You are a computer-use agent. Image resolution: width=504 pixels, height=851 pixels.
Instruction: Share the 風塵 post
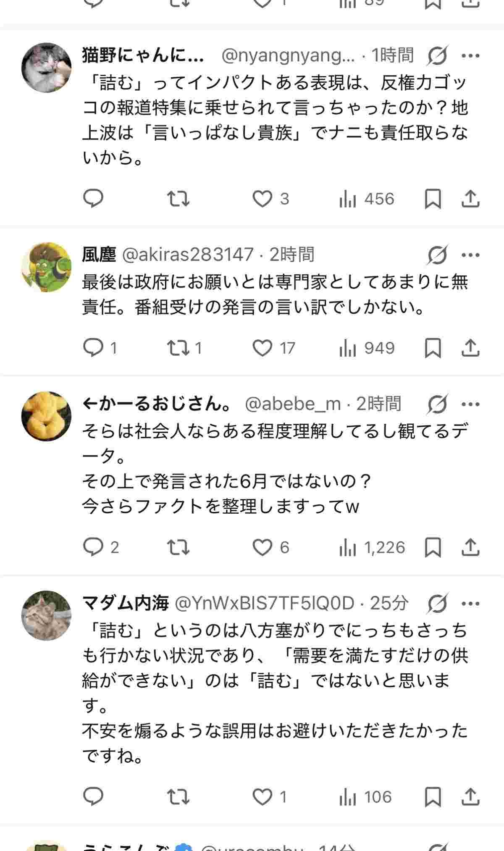point(470,348)
